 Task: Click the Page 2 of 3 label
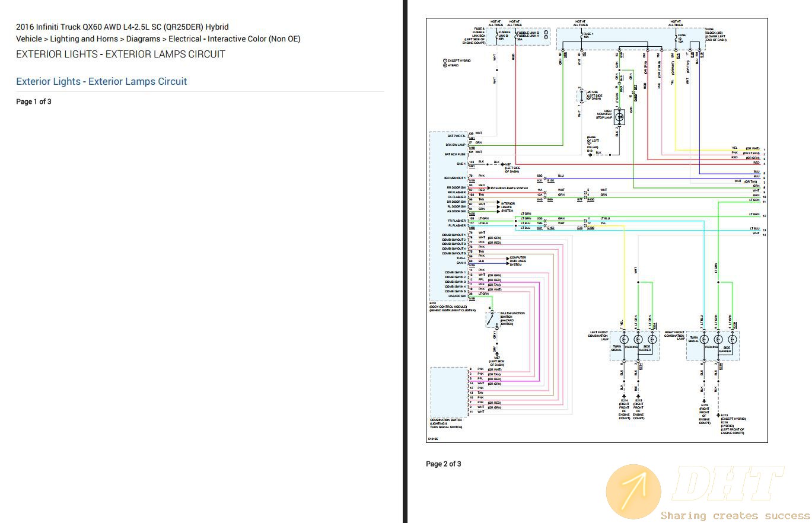444,464
